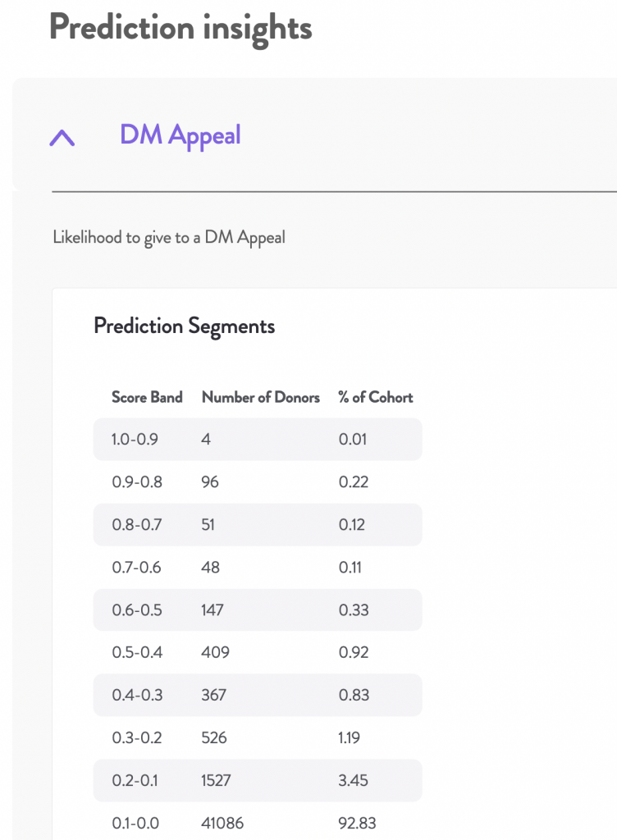Select the 0.9-0.8 score band row
The width and height of the screenshot is (617, 840).
(x=258, y=482)
